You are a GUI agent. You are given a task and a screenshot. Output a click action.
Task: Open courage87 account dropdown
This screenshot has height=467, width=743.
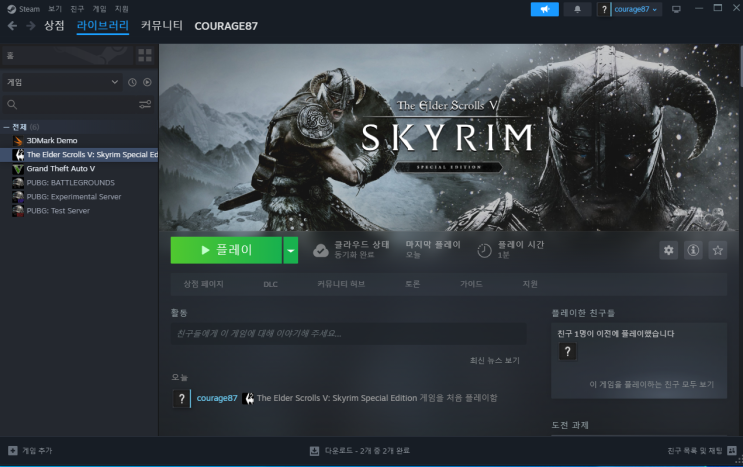(636, 9)
